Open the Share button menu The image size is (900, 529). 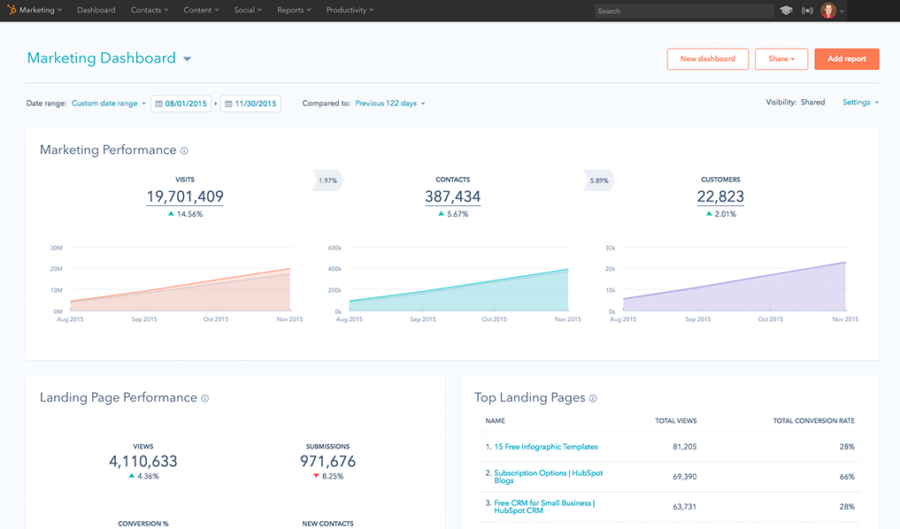781,59
